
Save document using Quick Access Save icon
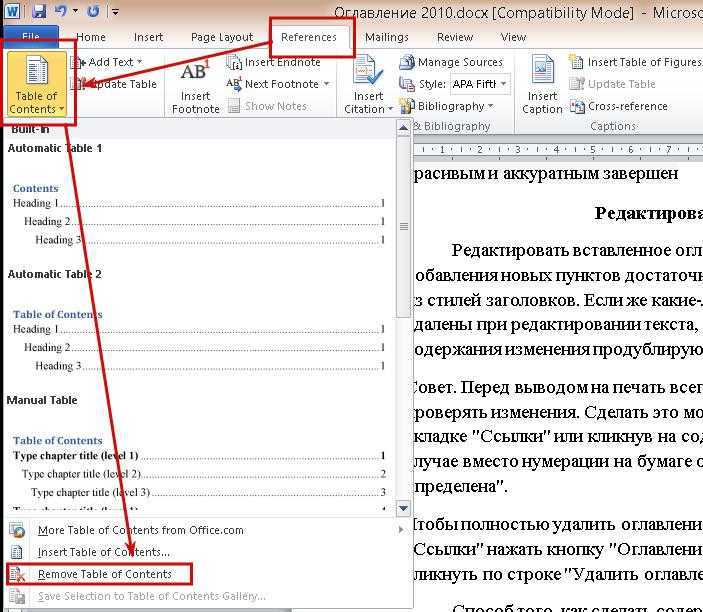(x=39, y=11)
